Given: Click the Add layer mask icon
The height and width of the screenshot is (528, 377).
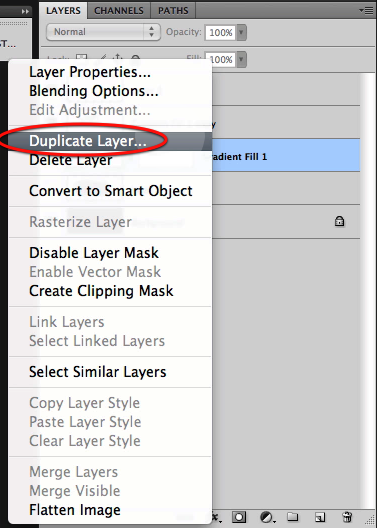Looking at the screenshot, I should click(239, 517).
